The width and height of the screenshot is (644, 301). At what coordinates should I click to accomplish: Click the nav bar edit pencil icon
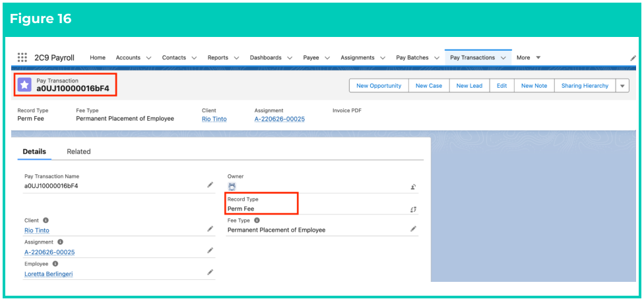[x=633, y=58]
